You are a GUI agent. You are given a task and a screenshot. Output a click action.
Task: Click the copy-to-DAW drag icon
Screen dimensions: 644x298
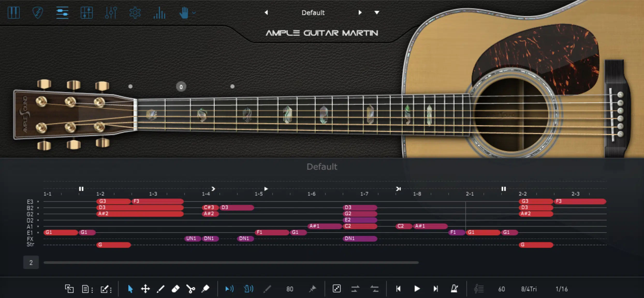(x=69, y=289)
